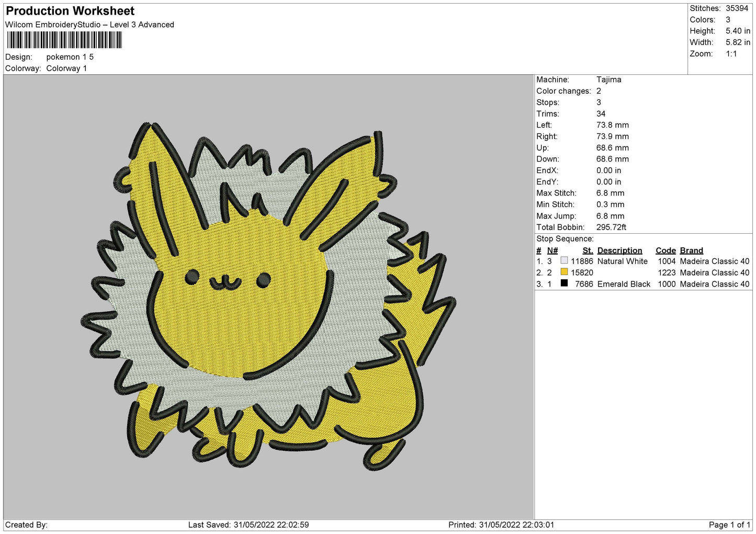
Task: Click thread code 1000
Action: [667, 285]
